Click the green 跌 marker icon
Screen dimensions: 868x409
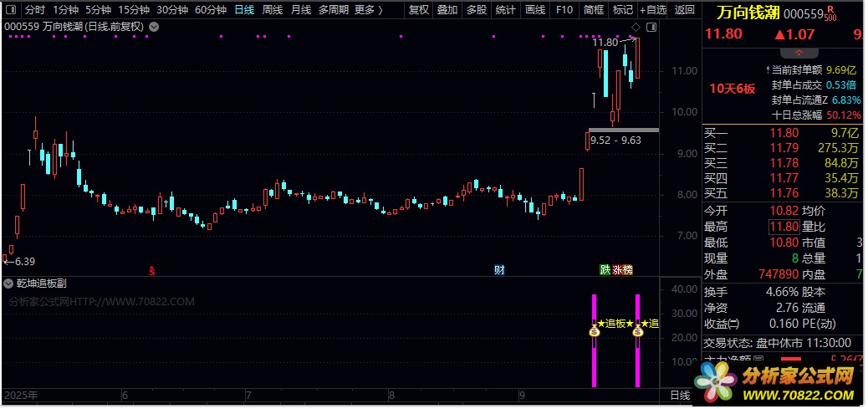tap(605, 270)
